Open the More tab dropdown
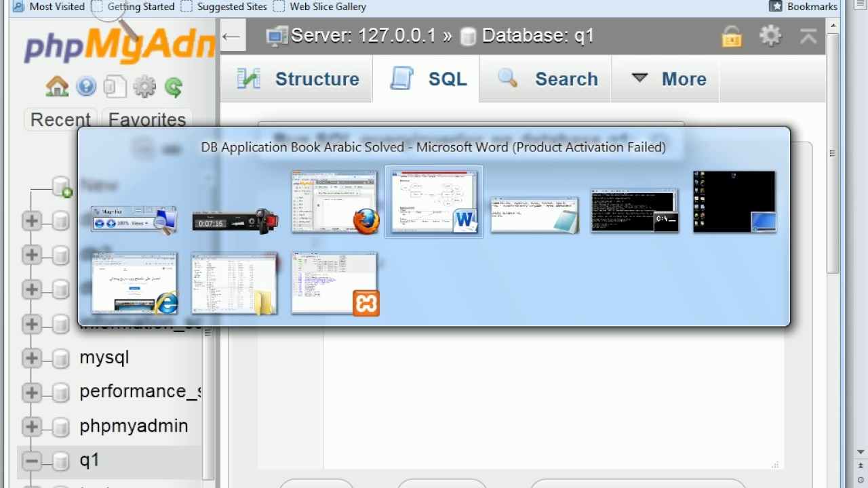 point(665,79)
